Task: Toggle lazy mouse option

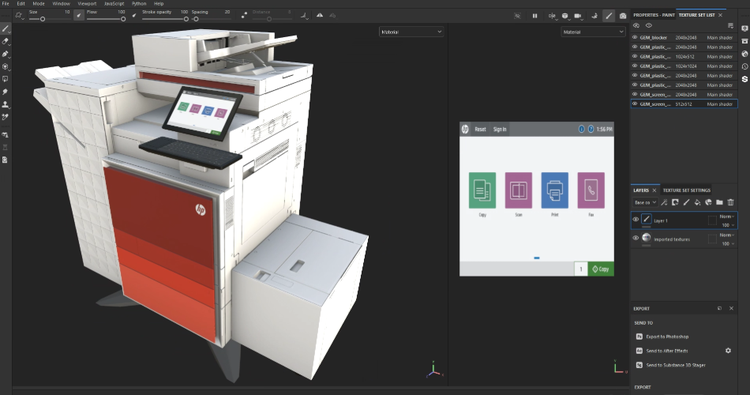Action: coord(244,15)
